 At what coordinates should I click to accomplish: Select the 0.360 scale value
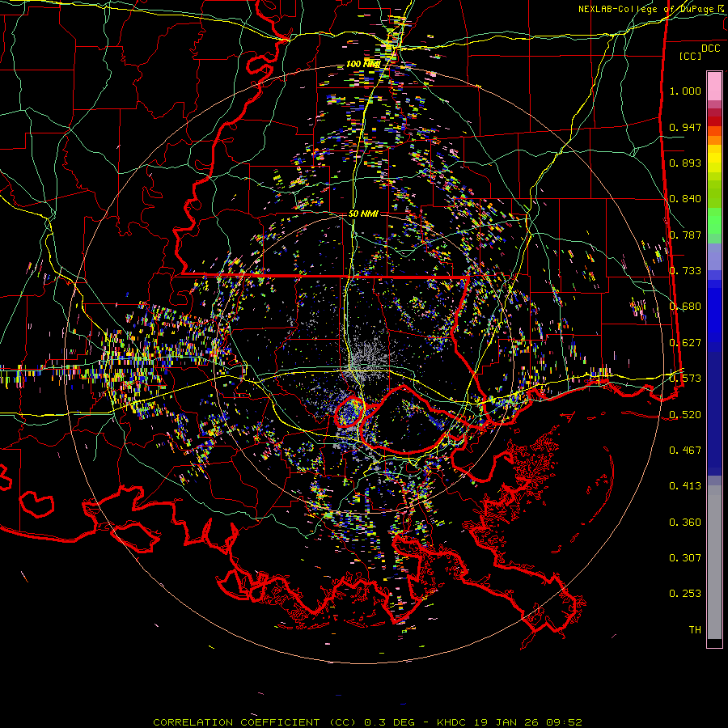pyautogui.click(x=685, y=523)
